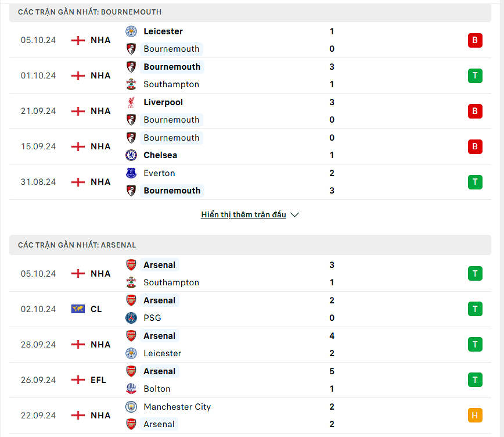Screen dimensions: 504x437
Task: Click the PSG club crest icon
Action: 131,318
